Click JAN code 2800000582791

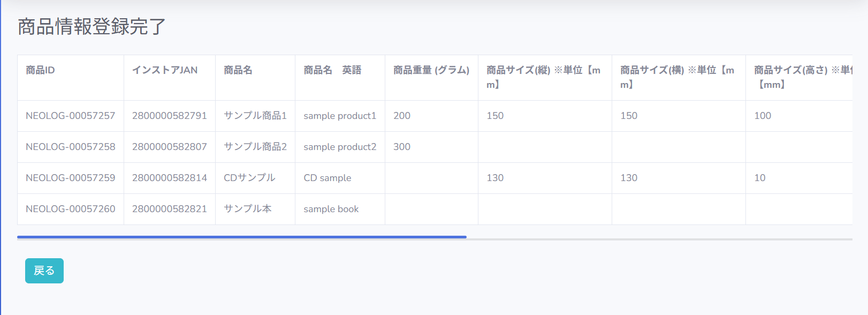(169, 116)
